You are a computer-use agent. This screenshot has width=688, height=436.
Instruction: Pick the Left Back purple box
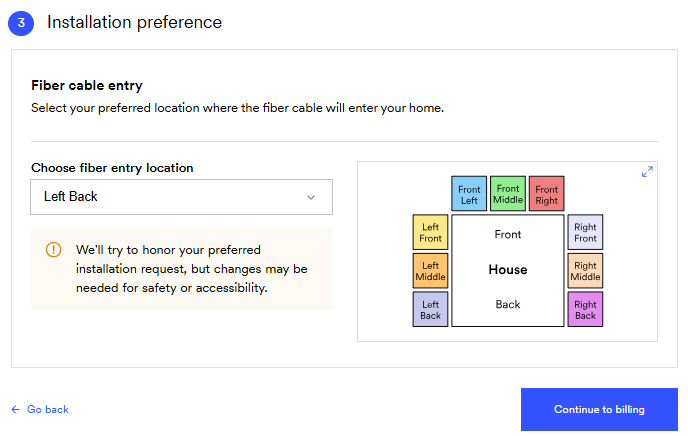(430, 309)
